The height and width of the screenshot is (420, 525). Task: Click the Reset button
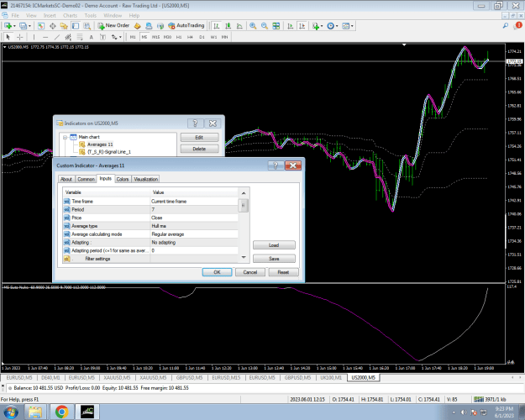(283, 272)
